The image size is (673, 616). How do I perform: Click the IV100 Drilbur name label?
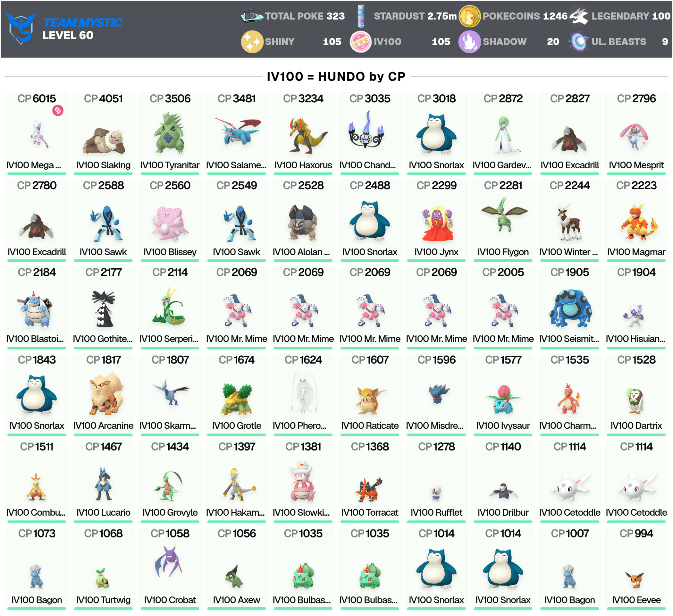(503, 513)
